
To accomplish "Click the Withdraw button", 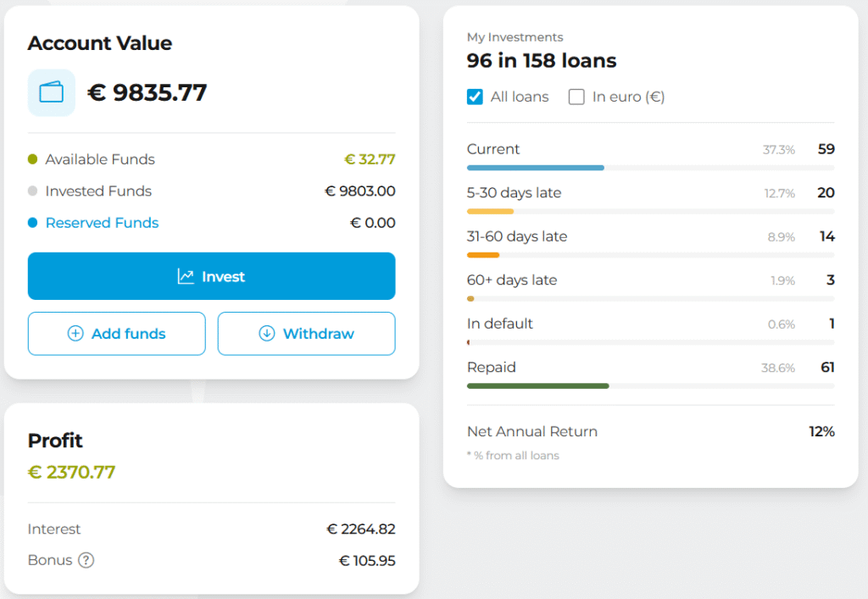I will coord(307,334).
